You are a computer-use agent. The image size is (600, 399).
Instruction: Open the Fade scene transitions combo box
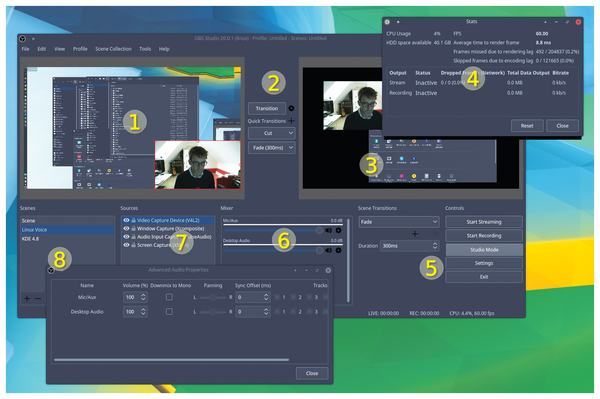(399, 222)
